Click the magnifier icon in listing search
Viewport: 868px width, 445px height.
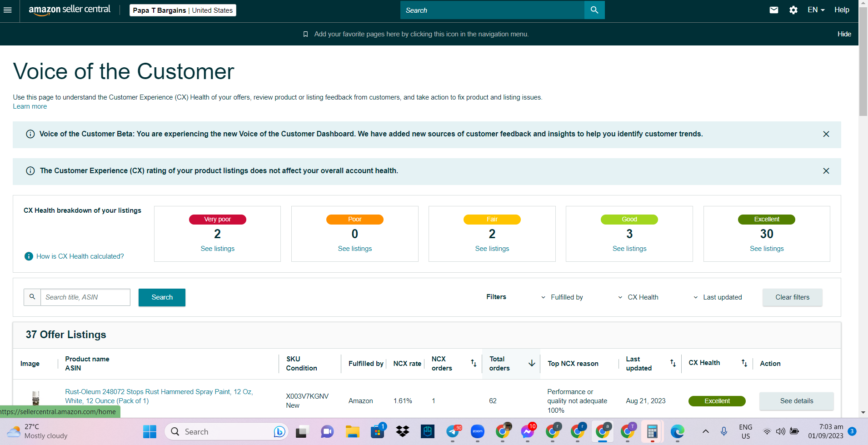tap(32, 297)
